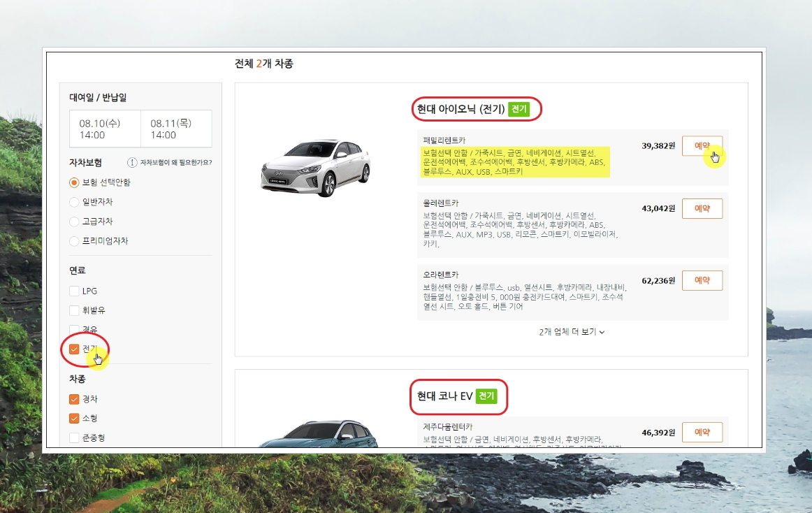Open pickup date 08.10(수) 14:00 field
This screenshot has height=513, width=812.
(105, 129)
